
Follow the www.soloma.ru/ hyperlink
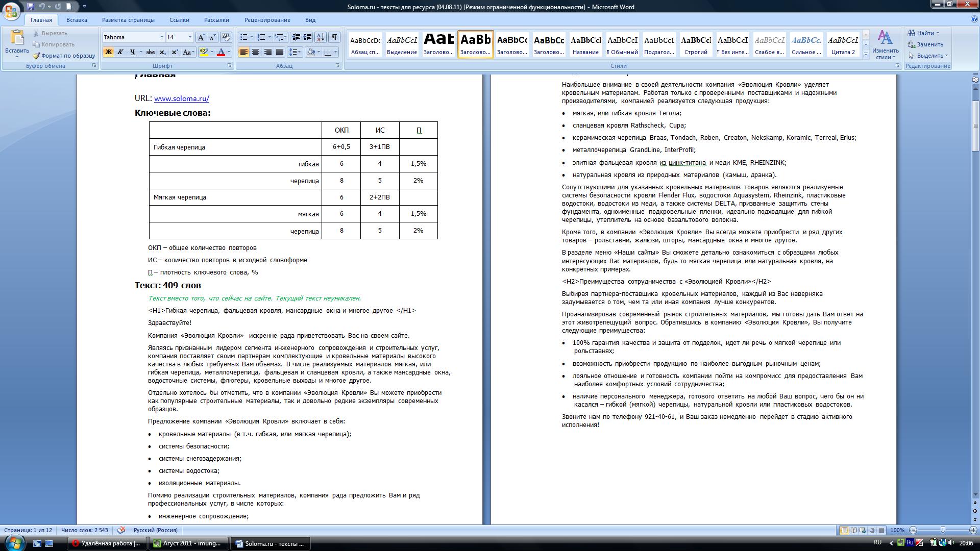point(182,98)
